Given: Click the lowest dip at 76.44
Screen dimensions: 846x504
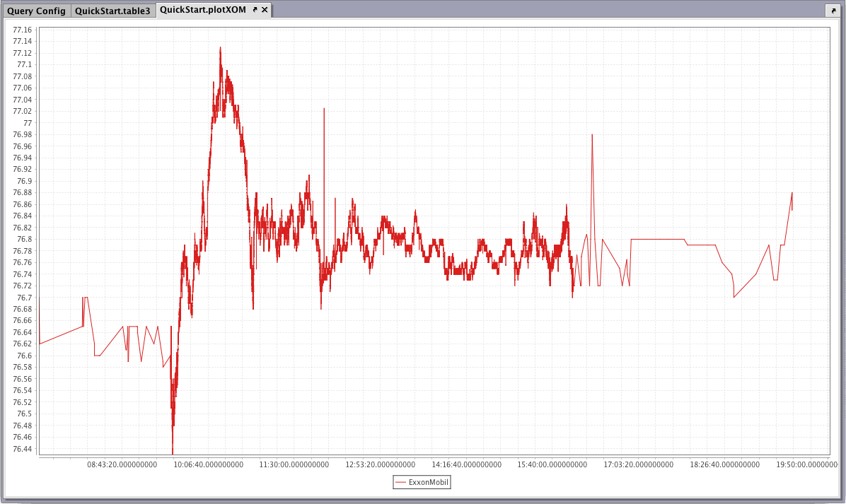Looking at the screenshot, I should [173, 451].
